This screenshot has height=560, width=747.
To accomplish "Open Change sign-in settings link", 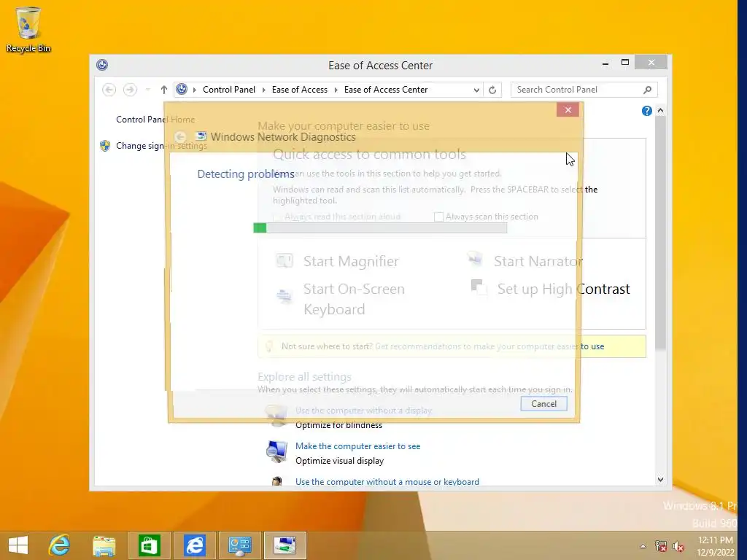I will (x=161, y=146).
